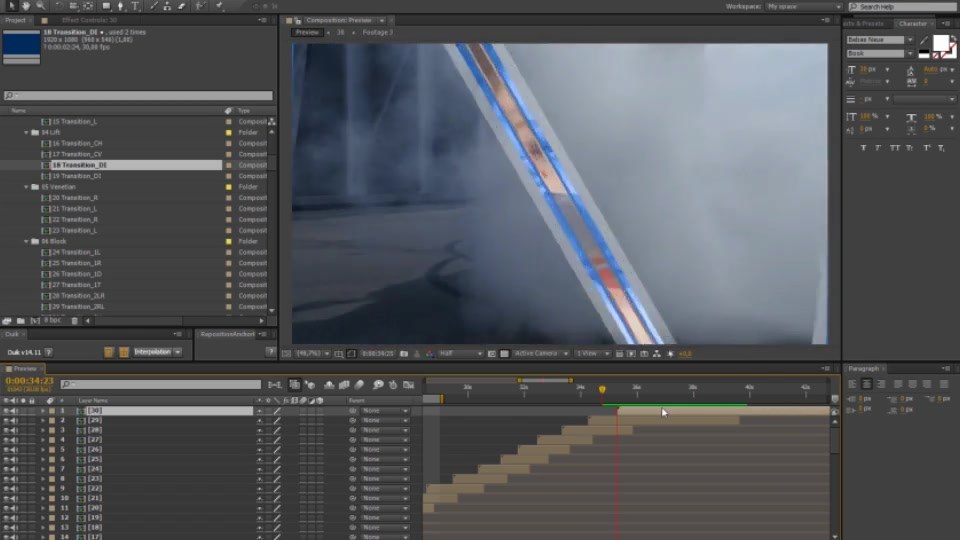
Task: Click the white fill color swatch
Action: tap(940, 43)
